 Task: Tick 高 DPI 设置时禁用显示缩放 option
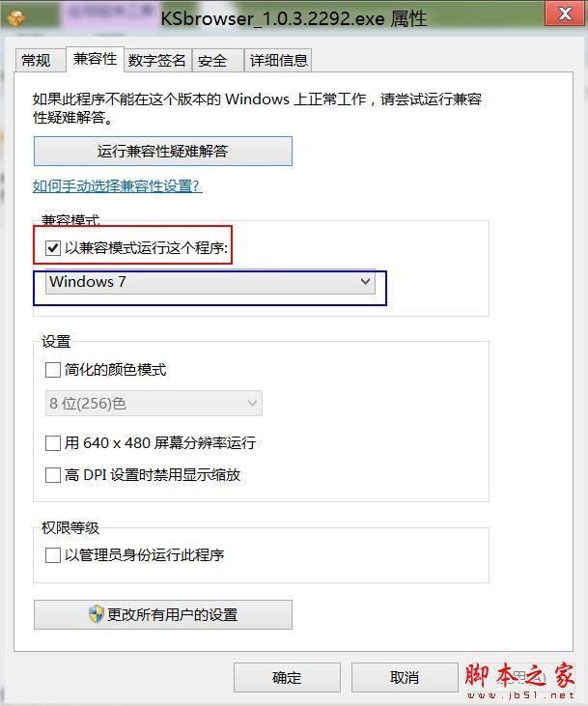(x=53, y=475)
